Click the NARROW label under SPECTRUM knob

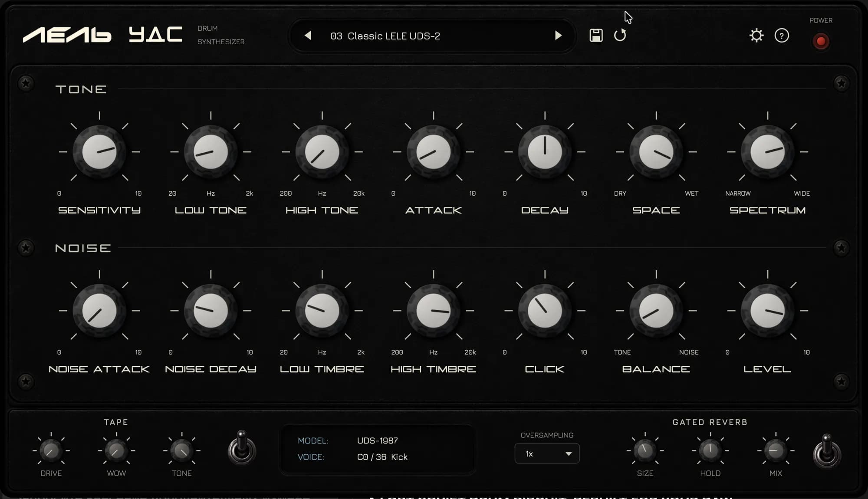[738, 194]
